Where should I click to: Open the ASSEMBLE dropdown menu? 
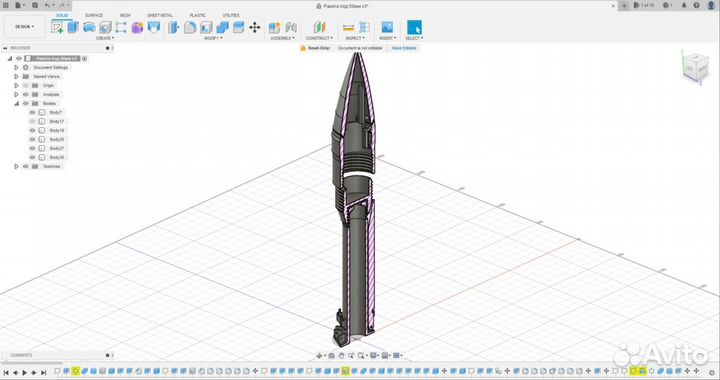(282, 38)
